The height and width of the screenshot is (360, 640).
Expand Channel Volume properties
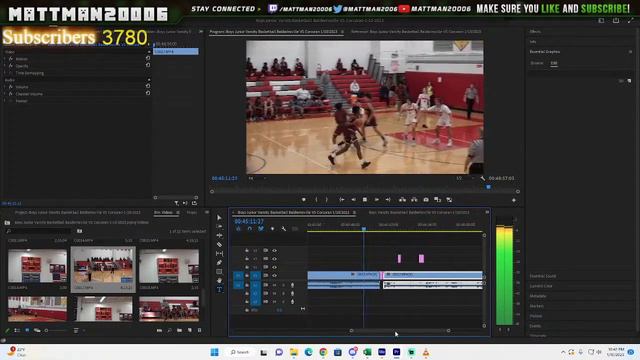coord(5,94)
